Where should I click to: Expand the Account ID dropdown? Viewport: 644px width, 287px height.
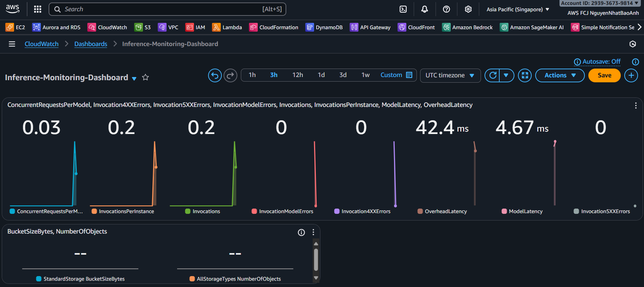pos(600,3)
